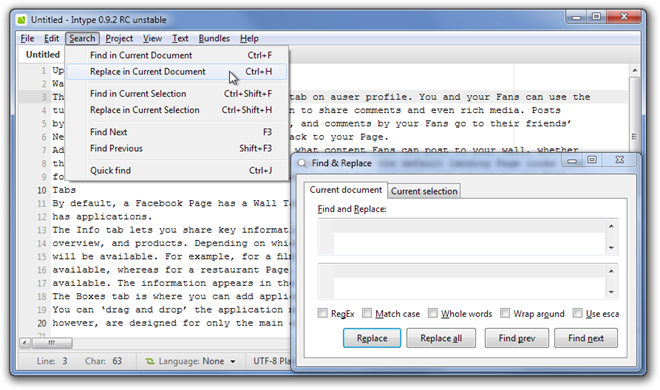The width and height of the screenshot is (660, 390).
Task: Close the Find & Replace dialog
Action: point(620,160)
